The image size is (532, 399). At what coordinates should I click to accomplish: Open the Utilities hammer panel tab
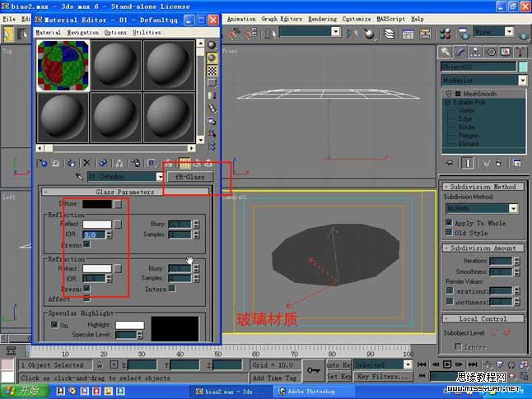point(520,52)
